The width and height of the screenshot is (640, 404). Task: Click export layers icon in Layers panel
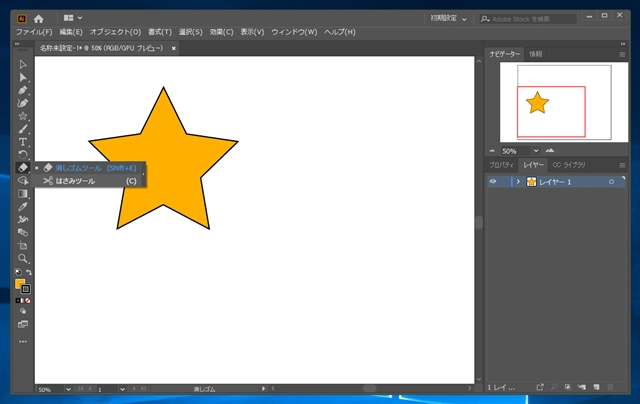(540, 387)
